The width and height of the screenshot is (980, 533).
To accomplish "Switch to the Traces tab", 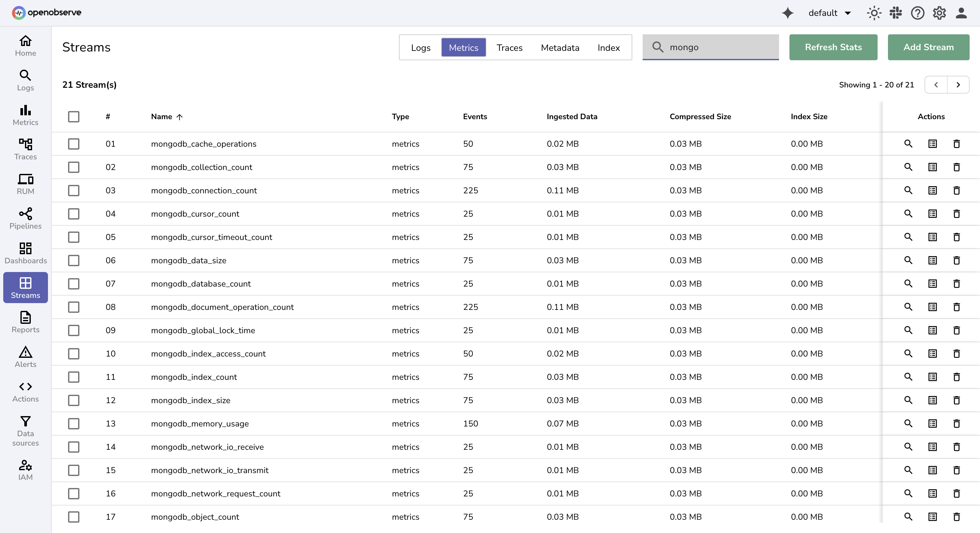I will click(x=509, y=48).
